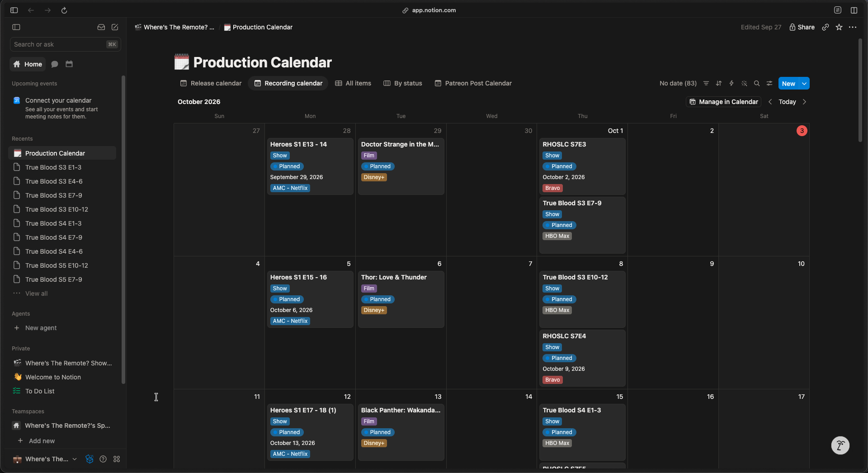Click Manage in Calendar button
This screenshot has height=473, width=868.
coord(724,102)
